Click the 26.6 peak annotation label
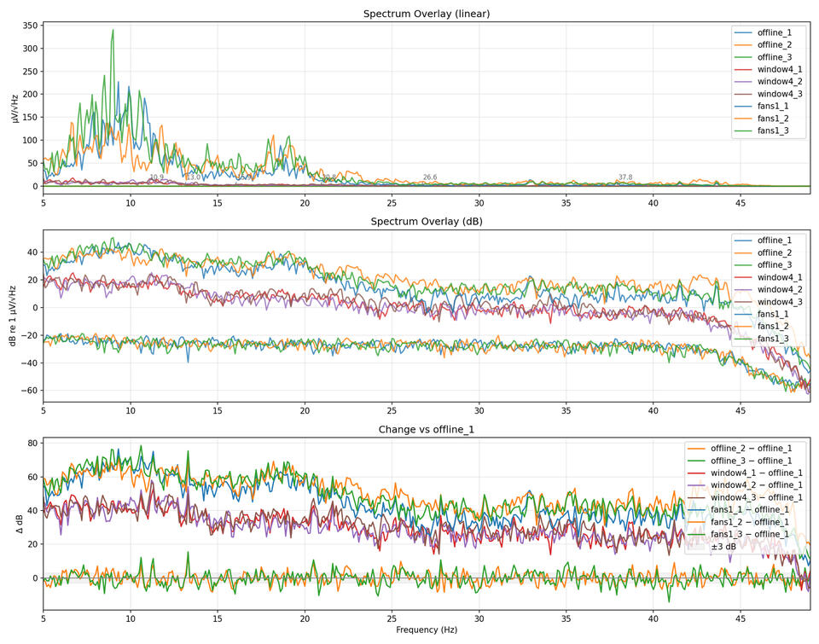This screenshot has width=819, height=644. [430, 177]
